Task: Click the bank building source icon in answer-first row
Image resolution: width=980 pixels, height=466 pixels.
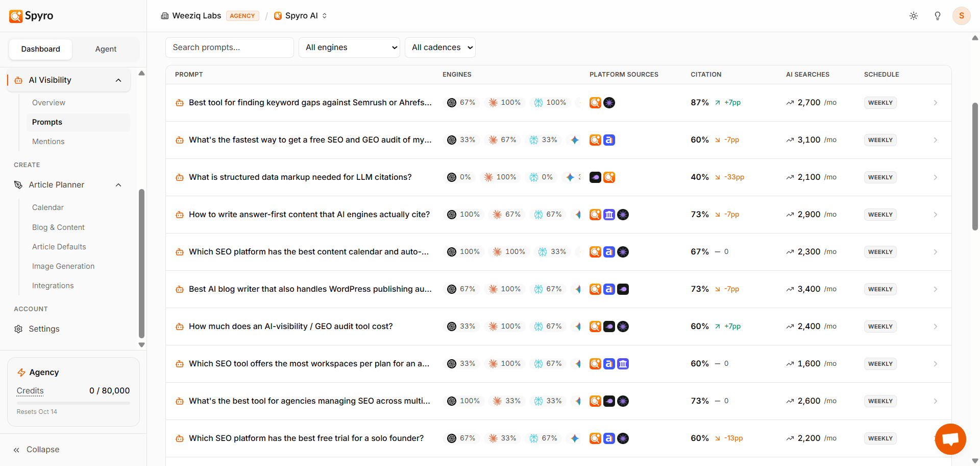Action: pyautogui.click(x=609, y=215)
